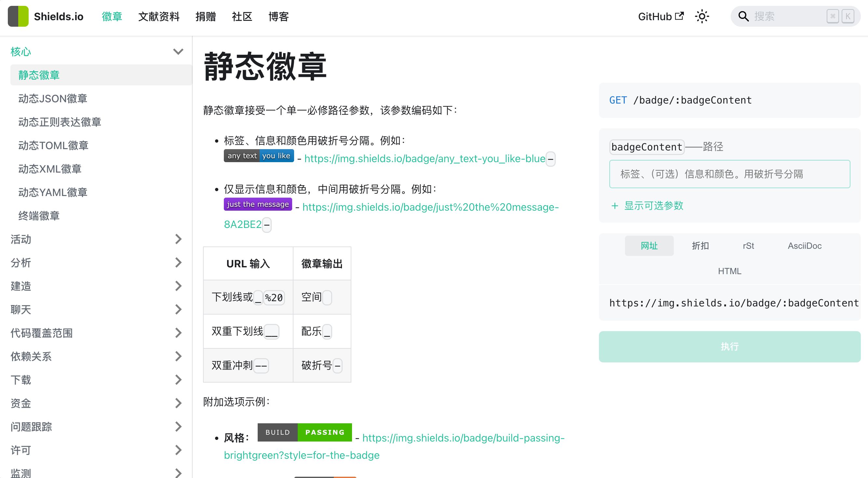Click the build-passing for-the-badge URL link

(463, 438)
